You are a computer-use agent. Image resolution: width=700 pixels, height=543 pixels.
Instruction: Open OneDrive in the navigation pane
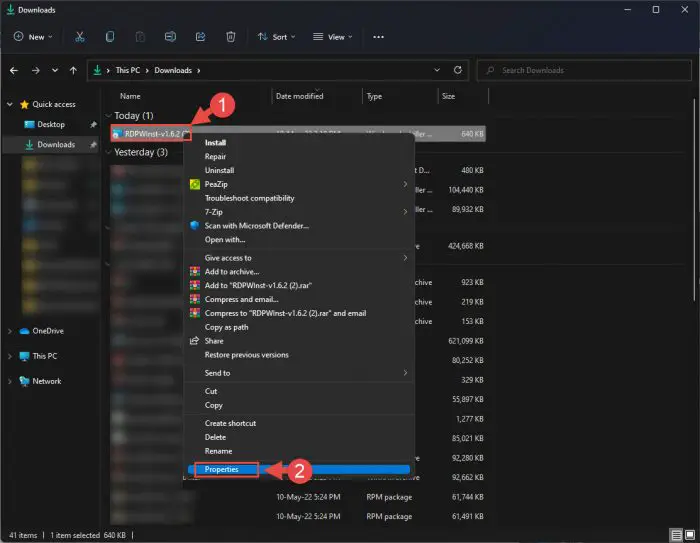(47, 331)
